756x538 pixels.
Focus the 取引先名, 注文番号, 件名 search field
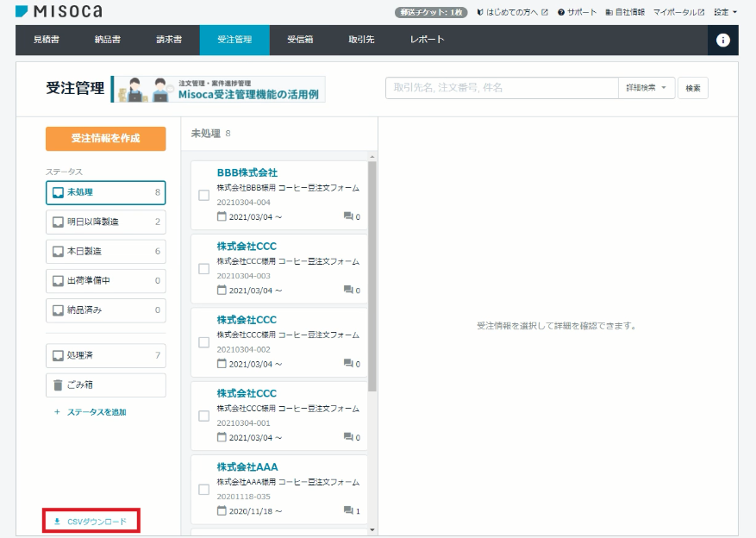502,88
